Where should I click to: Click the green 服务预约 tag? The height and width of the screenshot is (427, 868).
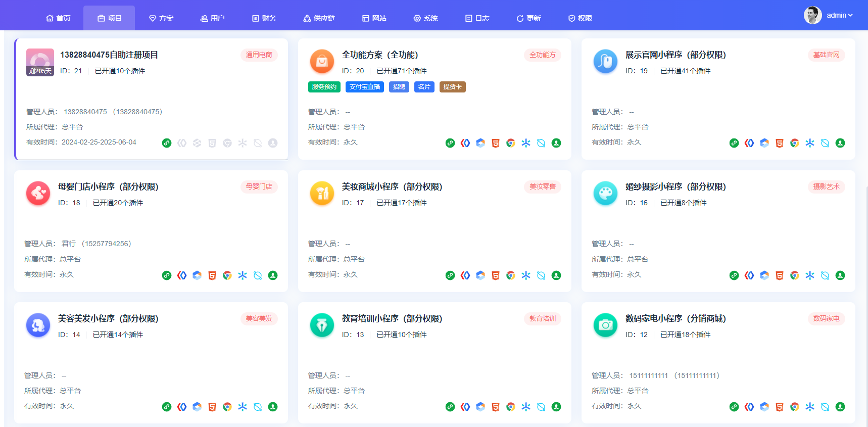tap(324, 87)
